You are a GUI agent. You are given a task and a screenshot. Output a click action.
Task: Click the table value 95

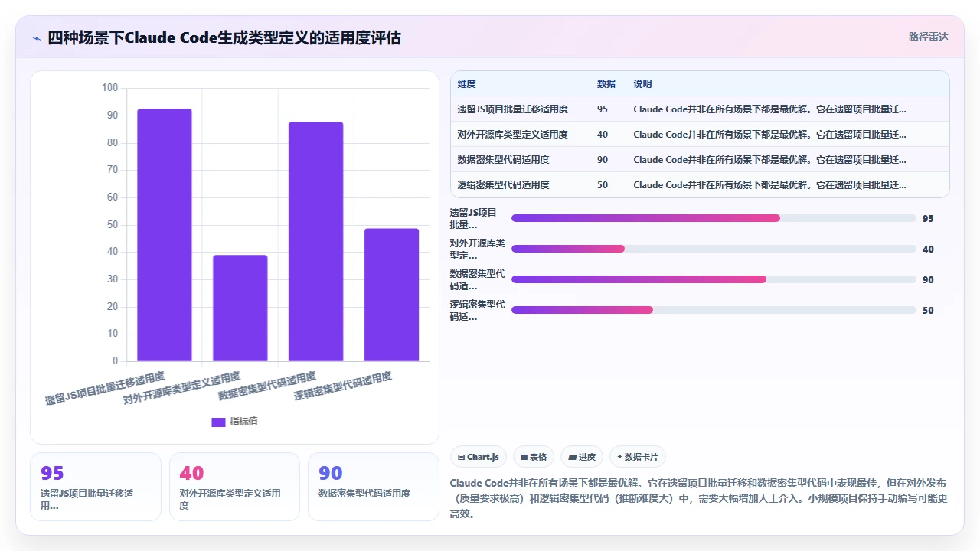click(603, 109)
